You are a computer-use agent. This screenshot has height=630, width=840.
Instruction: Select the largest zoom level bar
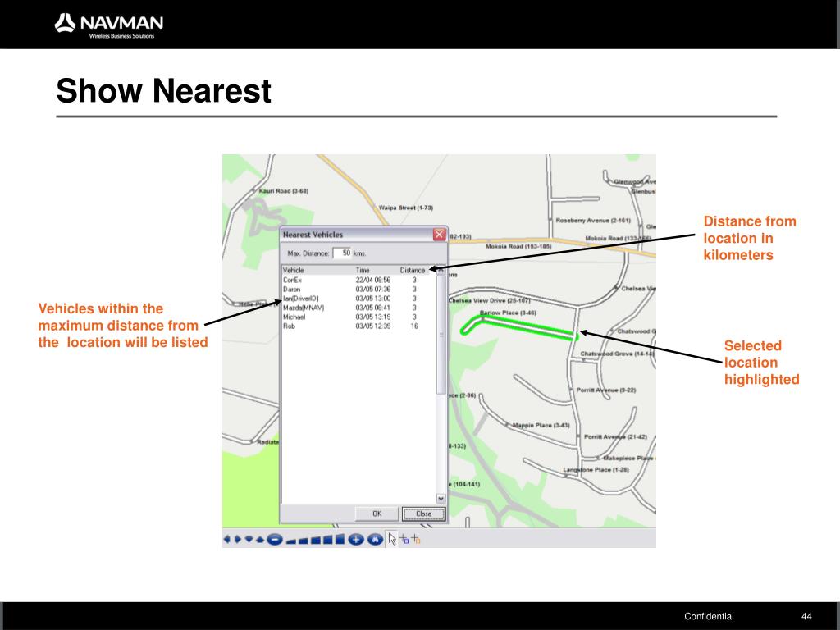pyautogui.click(x=340, y=538)
